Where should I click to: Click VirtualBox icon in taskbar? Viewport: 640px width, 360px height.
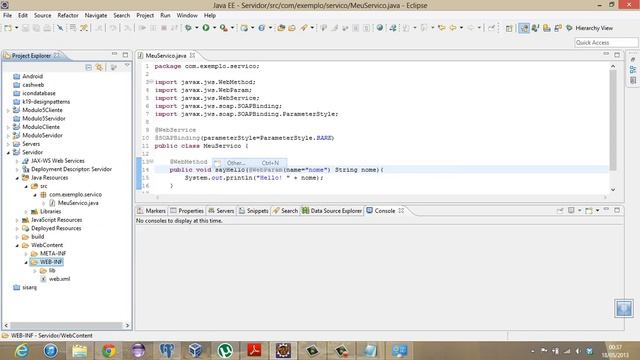click(196, 351)
